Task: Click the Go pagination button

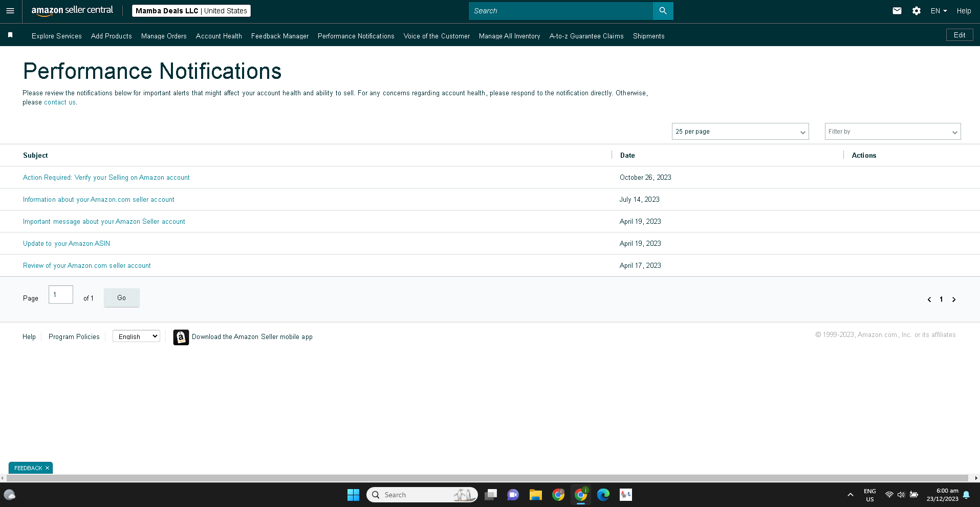Action: pyautogui.click(x=121, y=298)
